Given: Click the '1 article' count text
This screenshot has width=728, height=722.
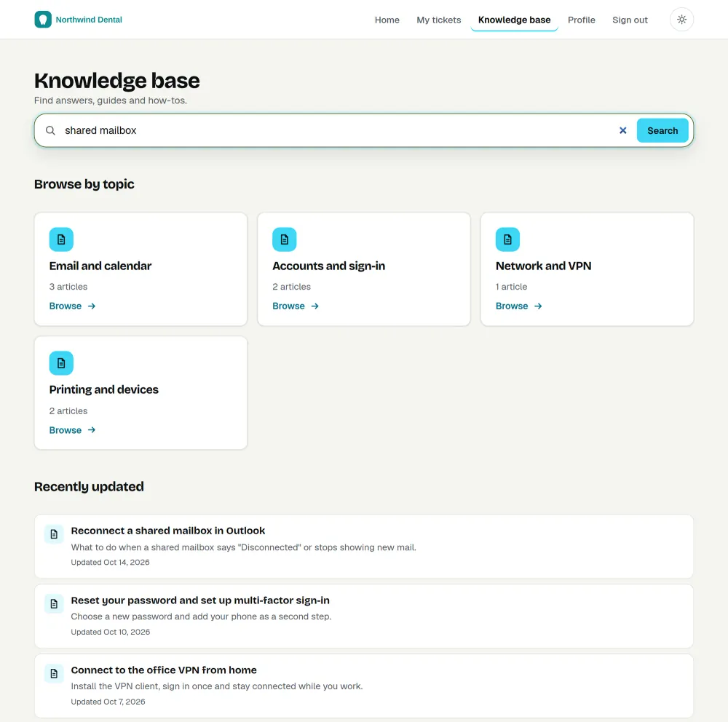Looking at the screenshot, I should click(511, 287).
